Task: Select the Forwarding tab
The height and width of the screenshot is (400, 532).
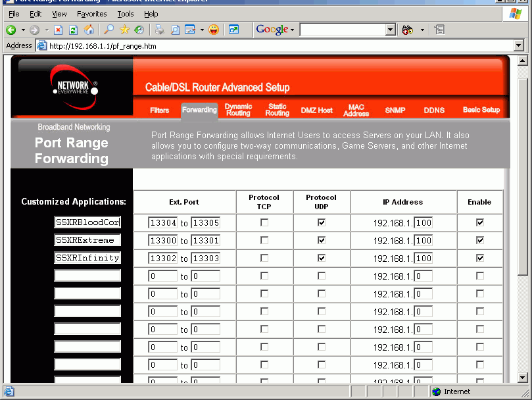Action: point(199,110)
